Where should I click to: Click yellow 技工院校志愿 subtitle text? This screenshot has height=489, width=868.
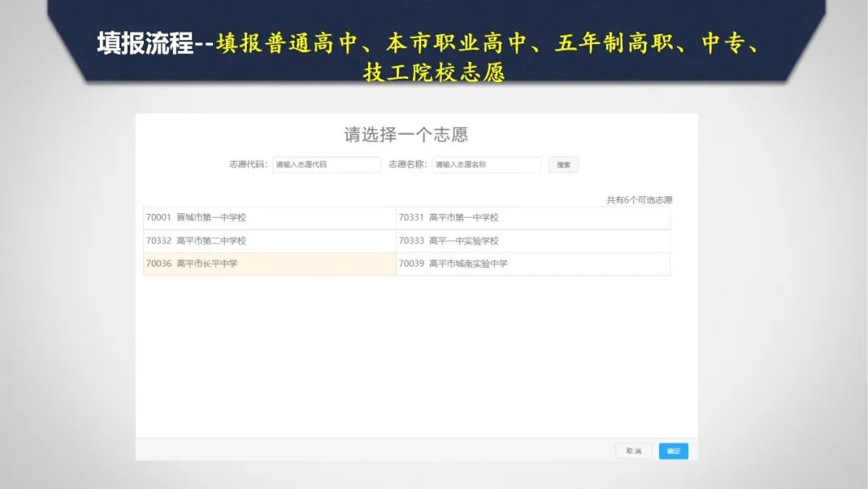point(434,73)
